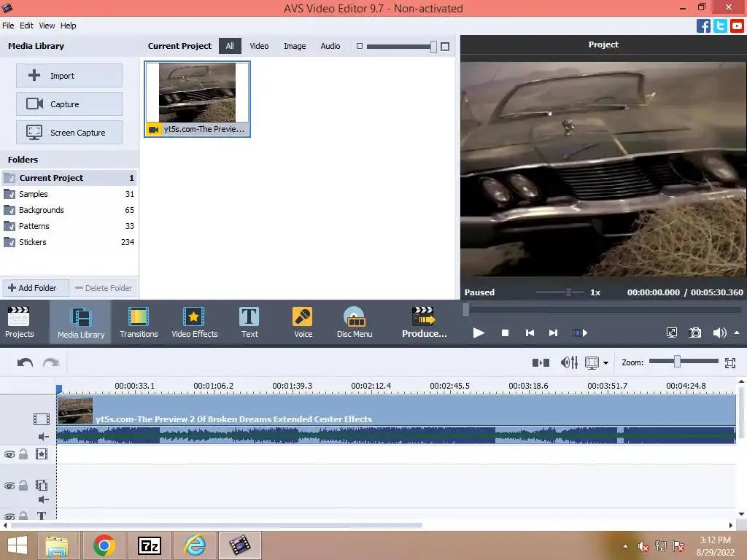Viewport: 747px width, 560px height.
Task: Select the Backgrounds folder
Action: [69, 210]
